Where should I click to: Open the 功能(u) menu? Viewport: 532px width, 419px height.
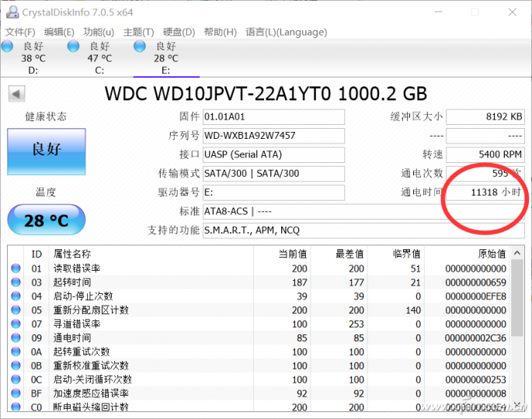coord(99,33)
